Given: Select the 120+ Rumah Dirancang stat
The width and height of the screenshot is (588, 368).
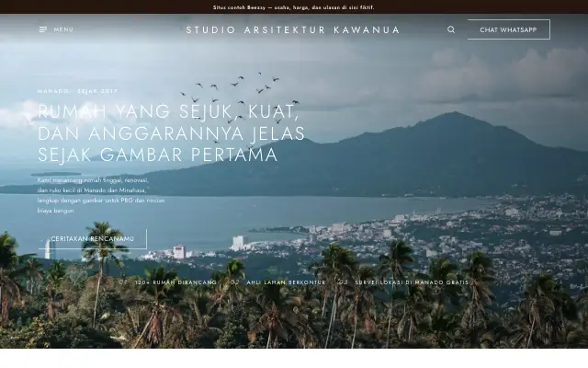Looking at the screenshot, I should click(x=175, y=282).
